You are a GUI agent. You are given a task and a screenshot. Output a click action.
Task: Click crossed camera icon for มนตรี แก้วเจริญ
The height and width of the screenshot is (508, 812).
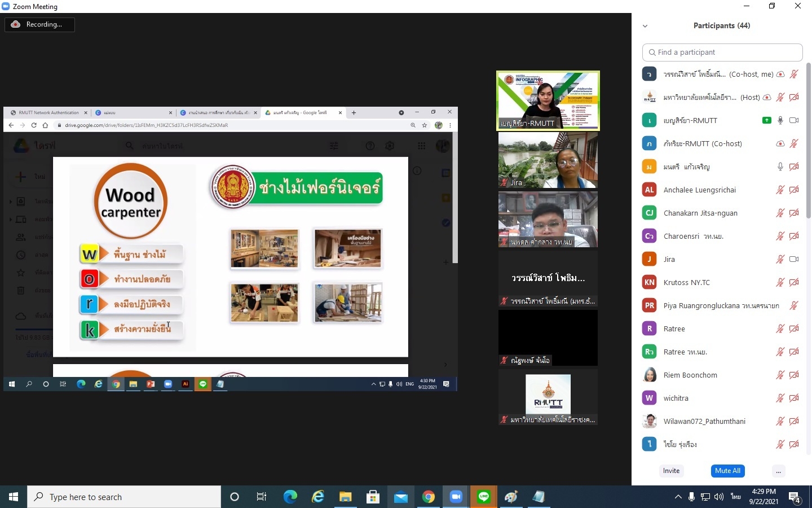coord(794,167)
